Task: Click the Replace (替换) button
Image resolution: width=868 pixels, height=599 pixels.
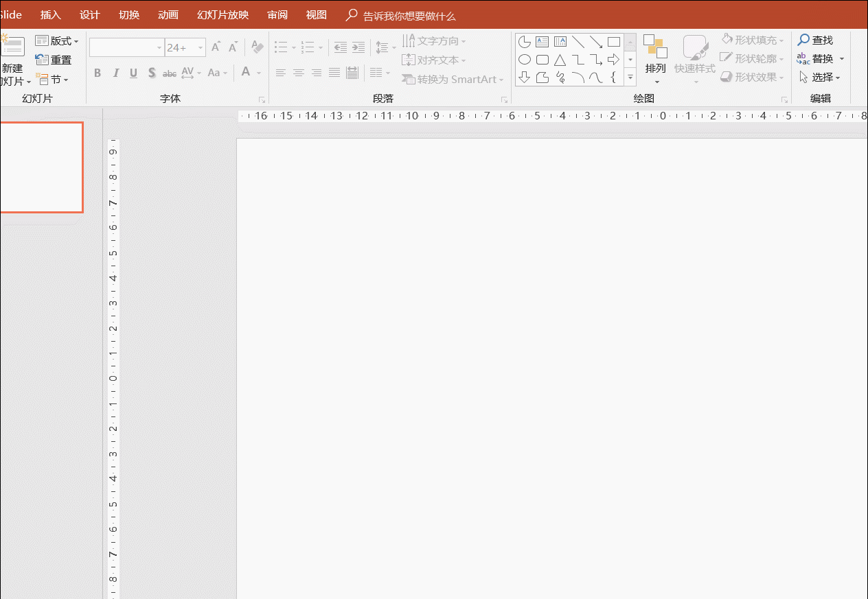Action: point(821,59)
